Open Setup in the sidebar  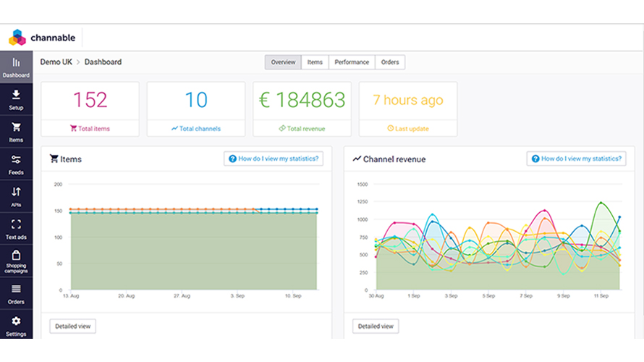(x=16, y=100)
